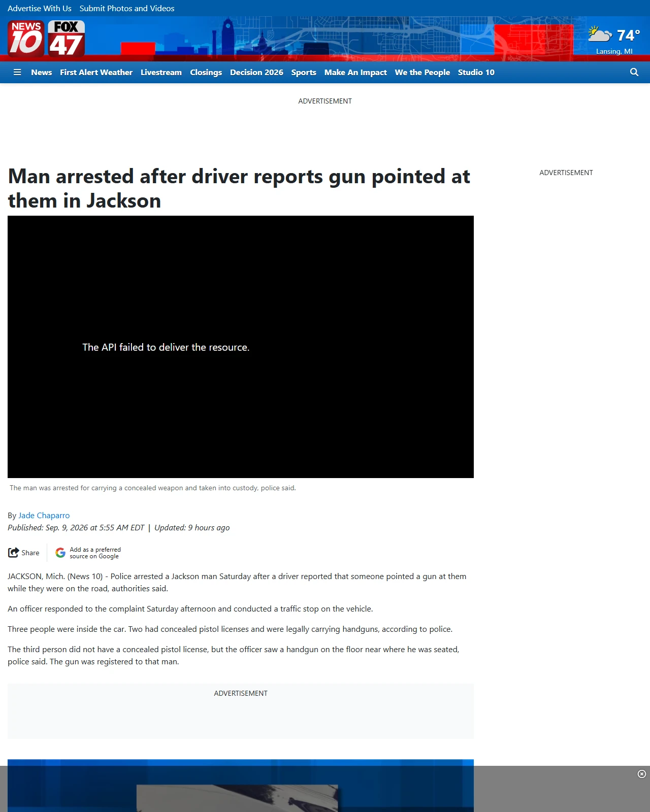The width and height of the screenshot is (650, 812).
Task: Go to First Alert Weather
Action: click(96, 72)
